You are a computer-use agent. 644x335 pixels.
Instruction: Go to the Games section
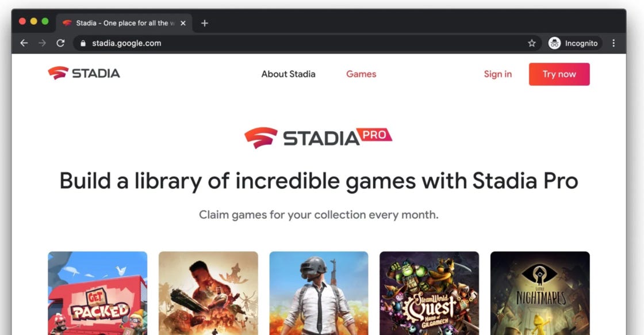coord(361,74)
